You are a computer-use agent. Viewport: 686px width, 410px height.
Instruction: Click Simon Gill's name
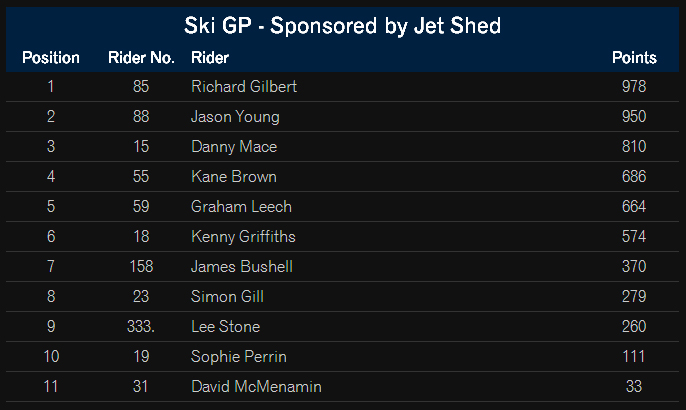(x=228, y=297)
